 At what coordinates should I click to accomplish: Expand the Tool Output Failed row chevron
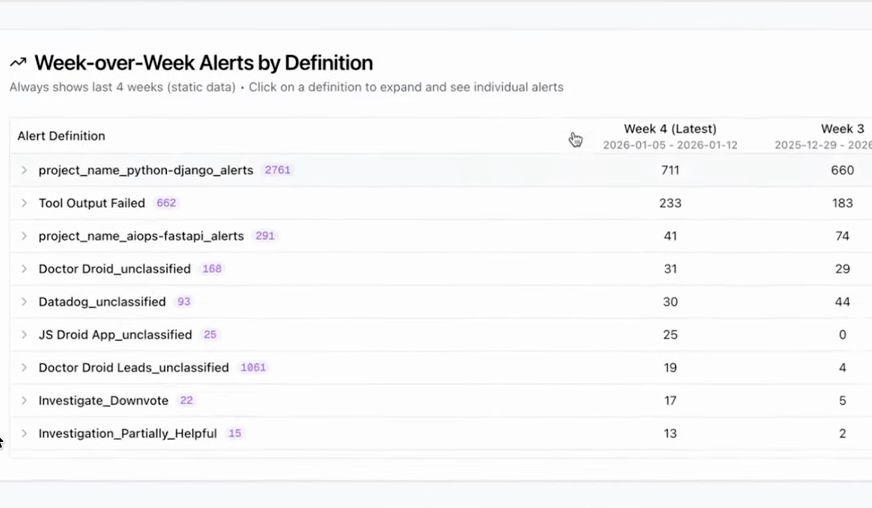(x=24, y=203)
